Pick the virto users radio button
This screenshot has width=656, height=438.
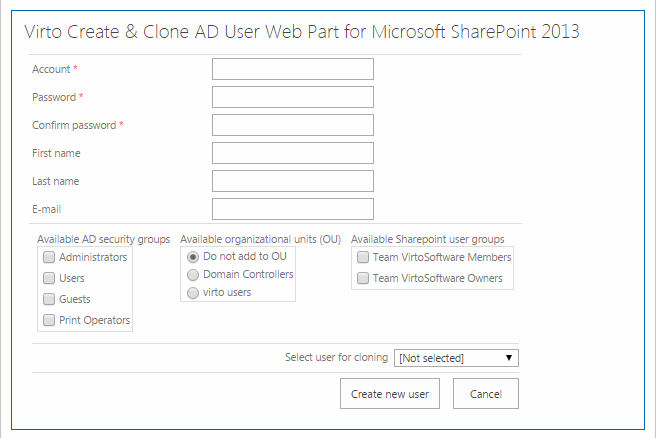point(192,293)
